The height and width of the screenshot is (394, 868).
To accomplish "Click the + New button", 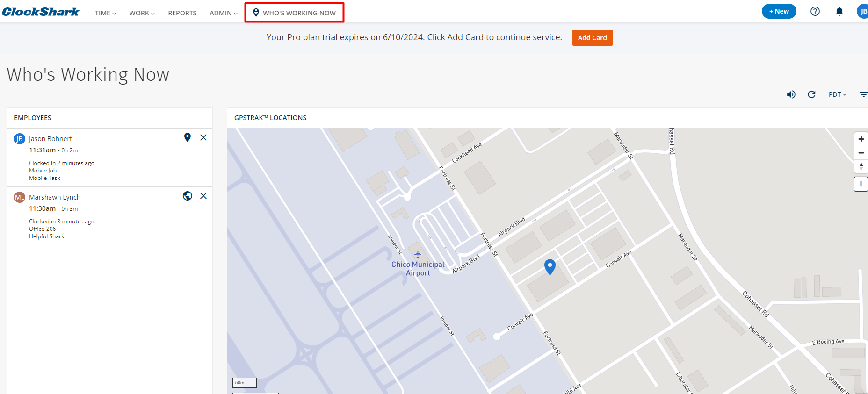I will (779, 11).
